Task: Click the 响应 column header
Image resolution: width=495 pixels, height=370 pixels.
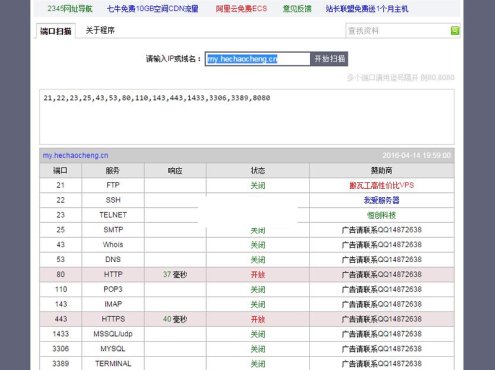Action: (x=175, y=170)
